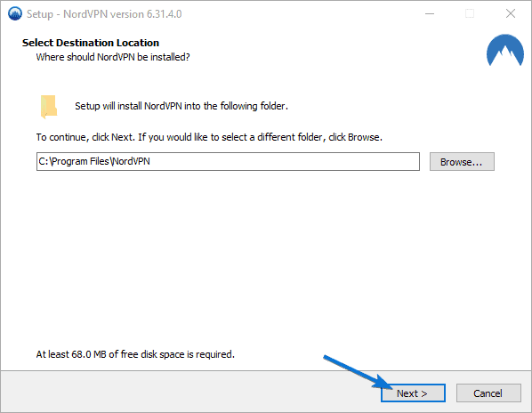Minimize the setup window

click(430, 14)
